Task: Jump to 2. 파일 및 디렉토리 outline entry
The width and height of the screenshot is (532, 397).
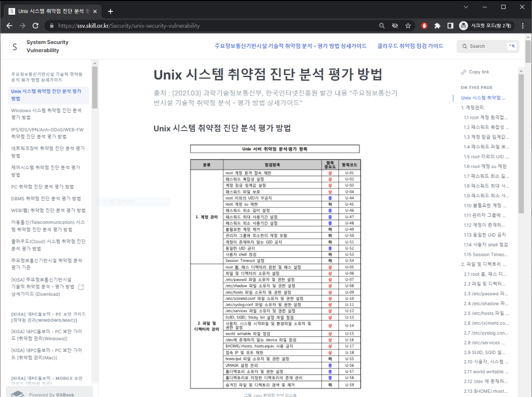Action: [483, 264]
